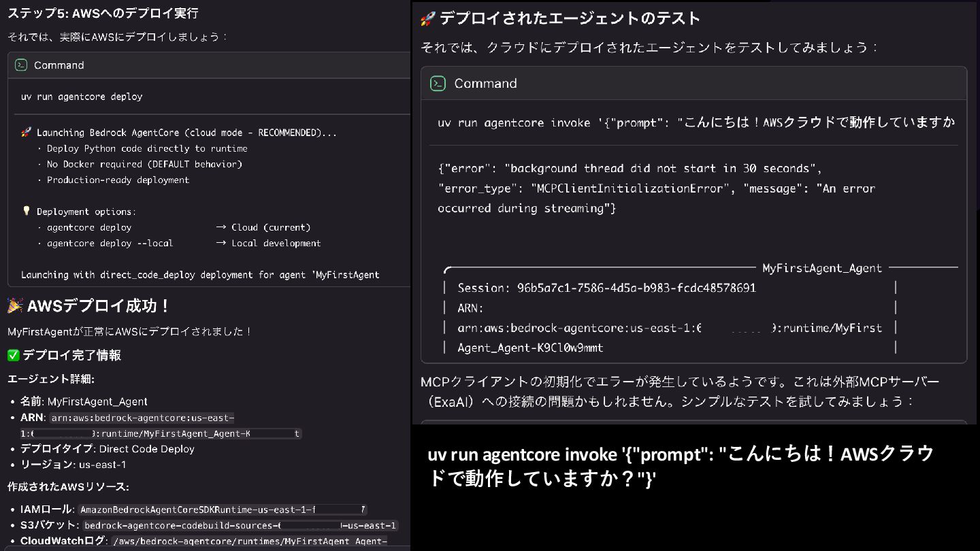980x551 pixels.
Task: Click the Cloud (current) option text
Action: (271, 227)
